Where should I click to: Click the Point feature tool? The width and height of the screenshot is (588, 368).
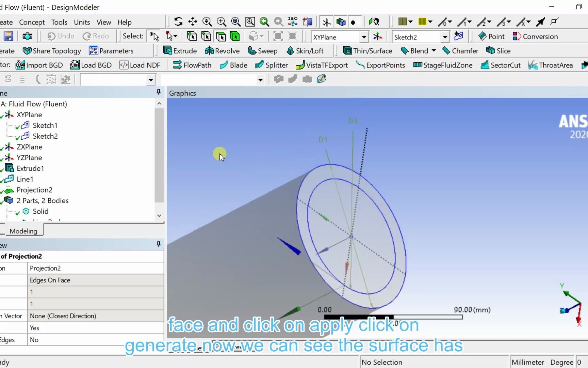pyautogui.click(x=491, y=36)
